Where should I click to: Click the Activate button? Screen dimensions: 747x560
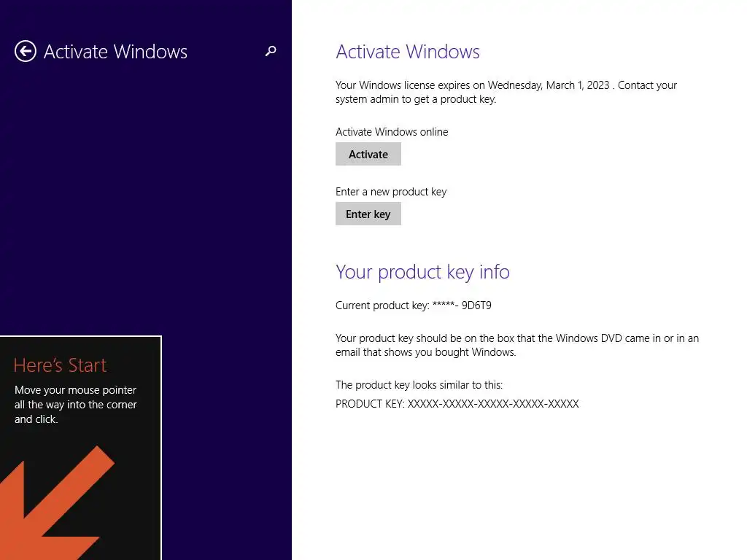pos(368,154)
